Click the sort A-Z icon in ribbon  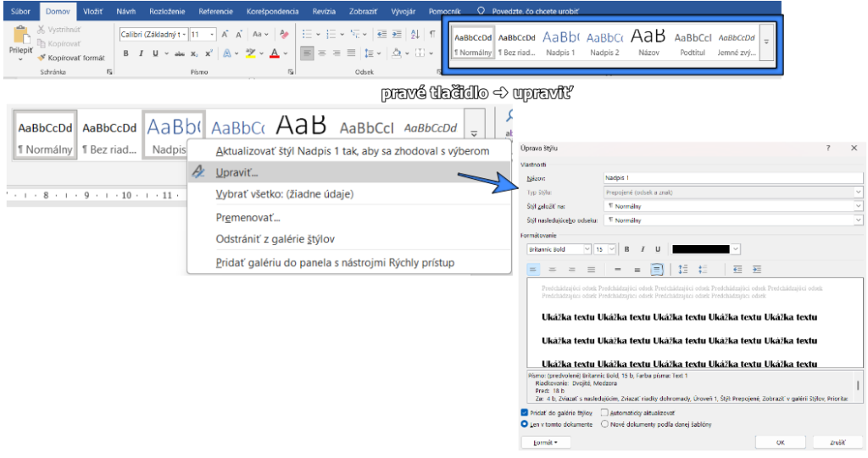[x=415, y=35]
